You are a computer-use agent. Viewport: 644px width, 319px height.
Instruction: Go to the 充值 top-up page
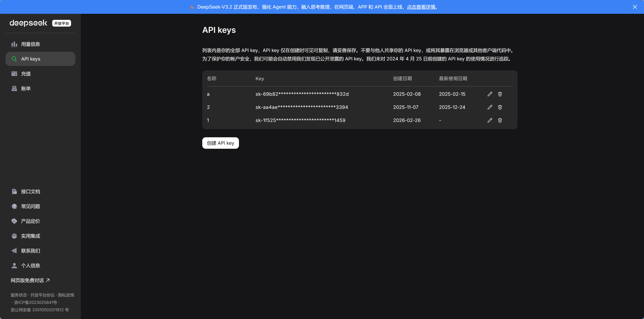coord(26,74)
